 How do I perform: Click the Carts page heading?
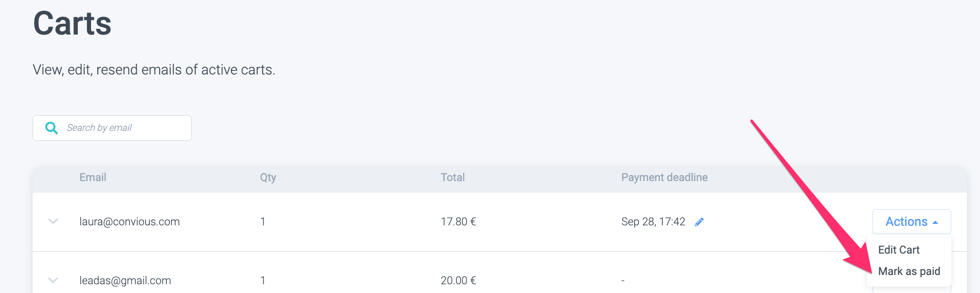tap(73, 23)
